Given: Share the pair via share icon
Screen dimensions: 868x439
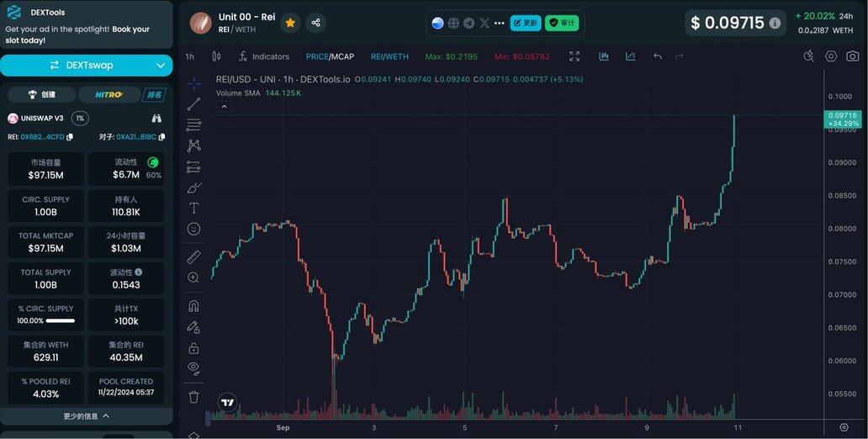Looking at the screenshot, I should pyautogui.click(x=315, y=23).
